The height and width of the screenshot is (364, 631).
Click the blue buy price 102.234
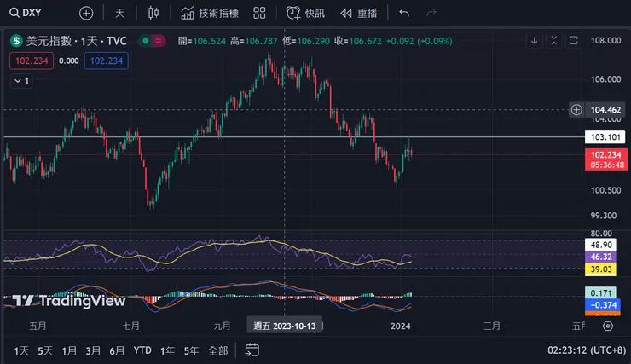107,61
